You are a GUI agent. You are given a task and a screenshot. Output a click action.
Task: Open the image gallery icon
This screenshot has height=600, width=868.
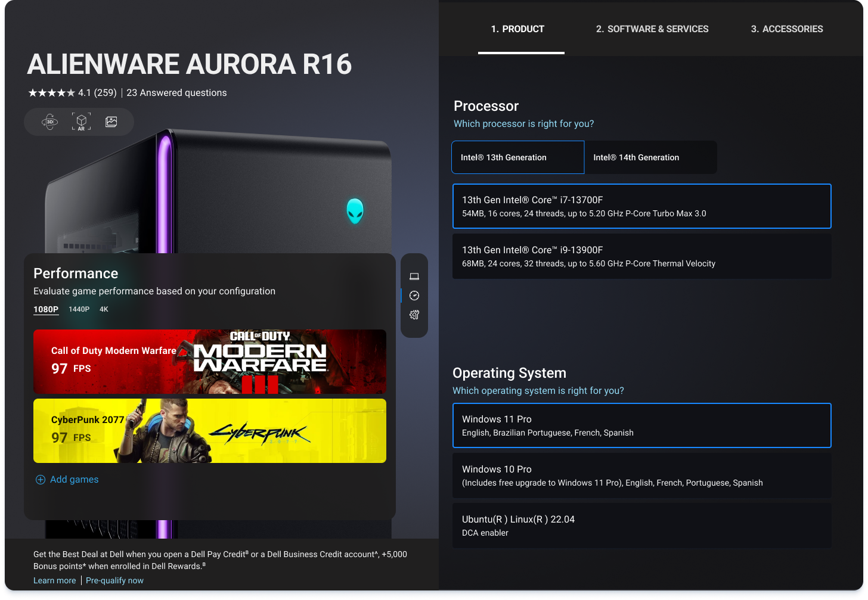coord(111,122)
